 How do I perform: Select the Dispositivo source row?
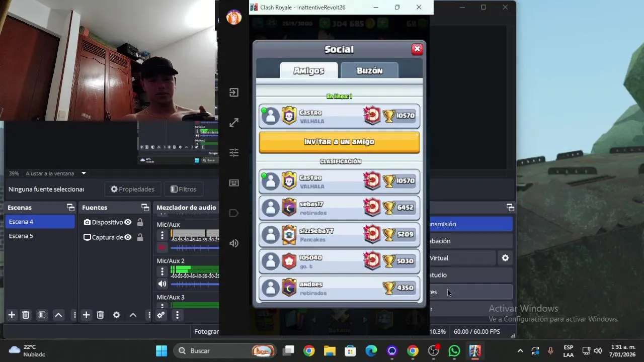click(x=115, y=222)
